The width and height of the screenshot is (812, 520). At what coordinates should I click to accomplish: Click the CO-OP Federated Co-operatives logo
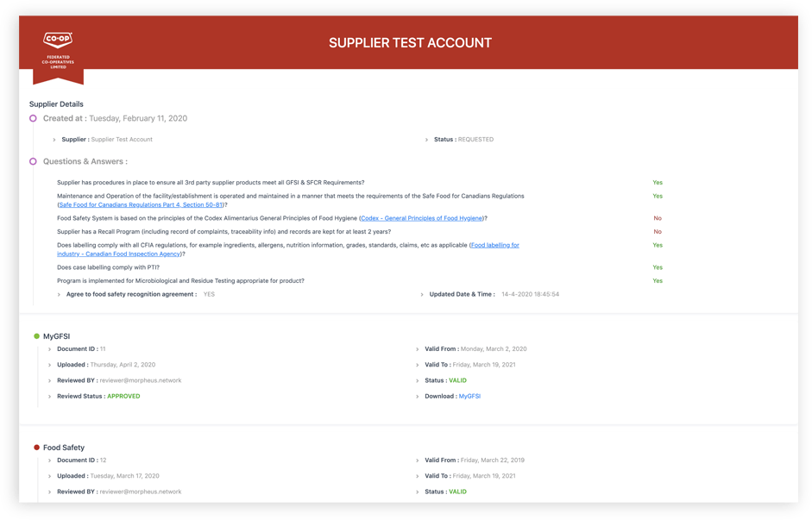[58, 51]
